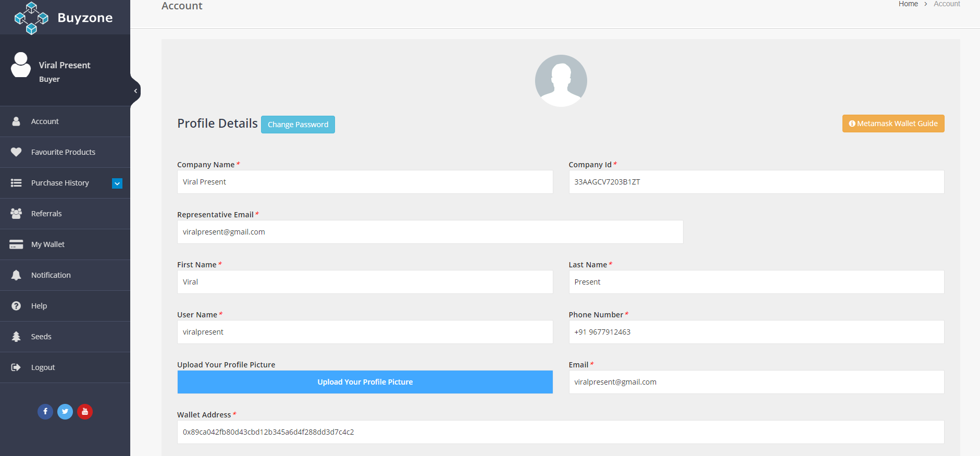
Task: Click the profile avatar picture
Action: point(561,81)
